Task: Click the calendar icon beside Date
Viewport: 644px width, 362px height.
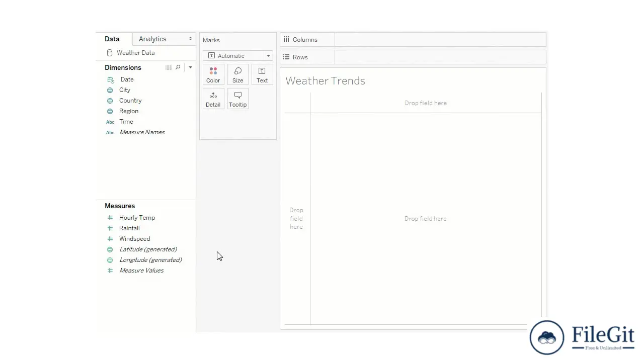Action: pyautogui.click(x=111, y=79)
